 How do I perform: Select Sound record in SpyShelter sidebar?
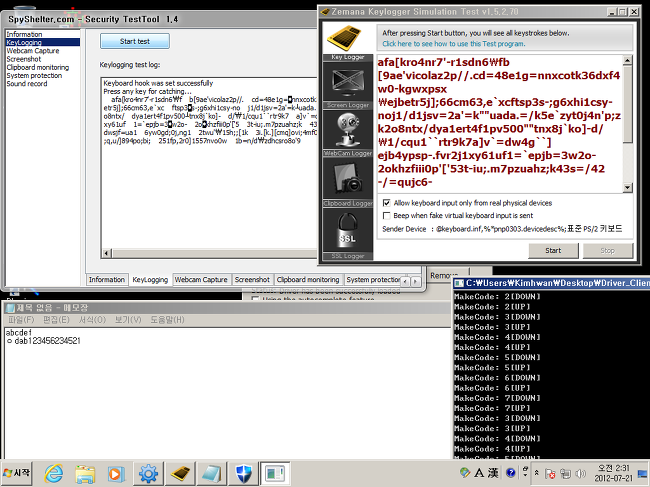tap(27, 84)
